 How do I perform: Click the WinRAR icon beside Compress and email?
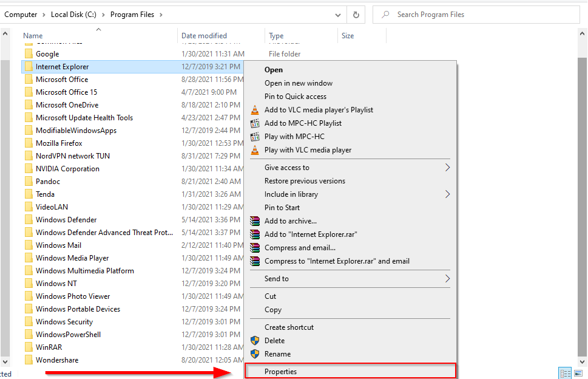point(255,248)
